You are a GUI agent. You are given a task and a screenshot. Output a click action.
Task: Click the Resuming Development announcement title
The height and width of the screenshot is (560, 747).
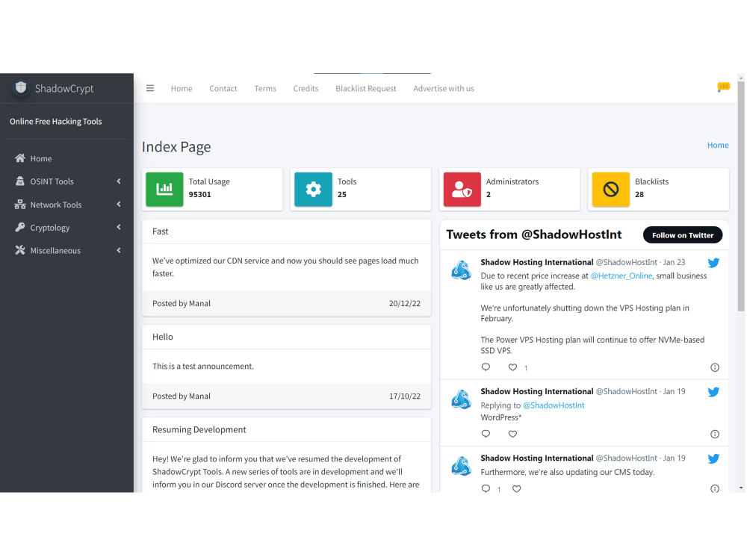click(199, 429)
